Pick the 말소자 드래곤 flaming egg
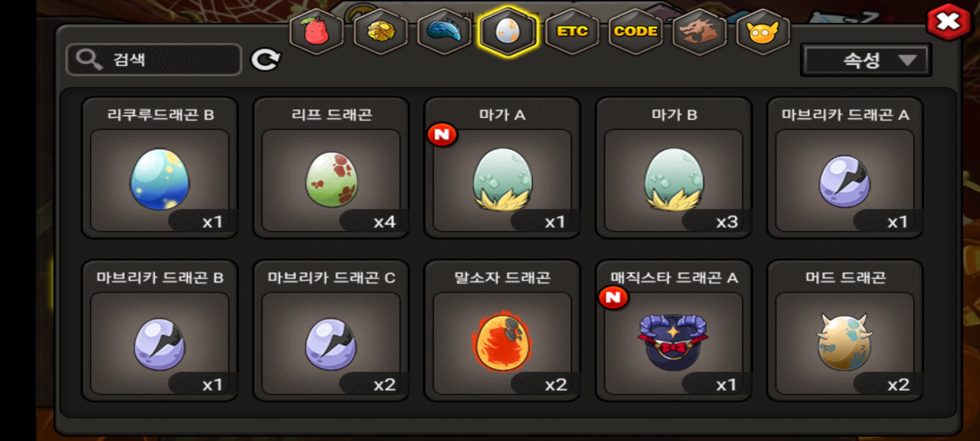Image resolution: width=980 pixels, height=441 pixels. tap(502, 330)
